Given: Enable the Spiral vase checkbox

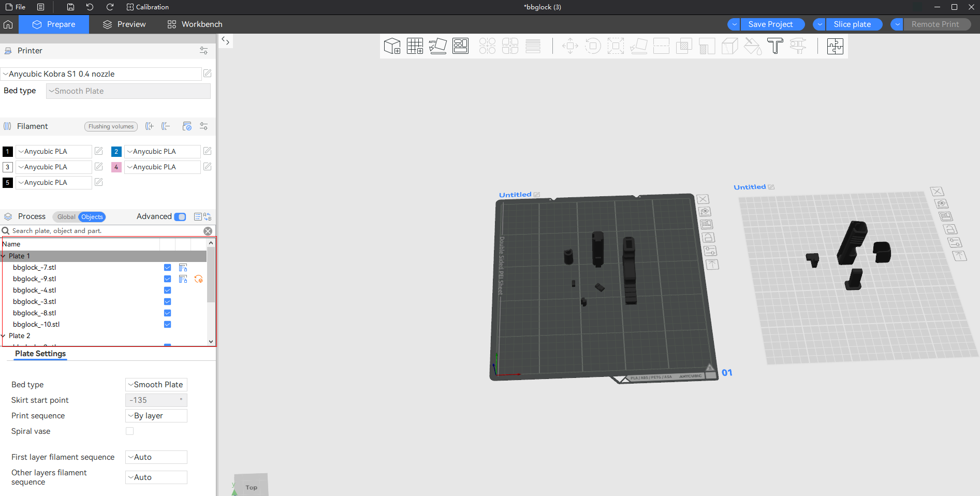Looking at the screenshot, I should click(129, 431).
